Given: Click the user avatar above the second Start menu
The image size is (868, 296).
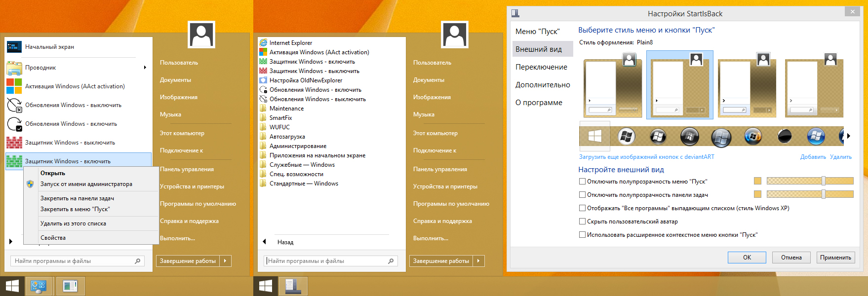Looking at the screenshot, I should 455,35.
